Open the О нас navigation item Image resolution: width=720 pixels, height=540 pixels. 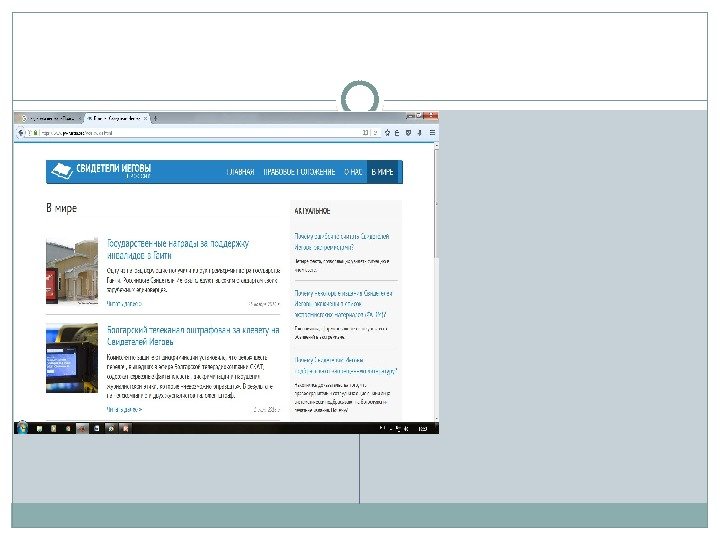pos(353,172)
